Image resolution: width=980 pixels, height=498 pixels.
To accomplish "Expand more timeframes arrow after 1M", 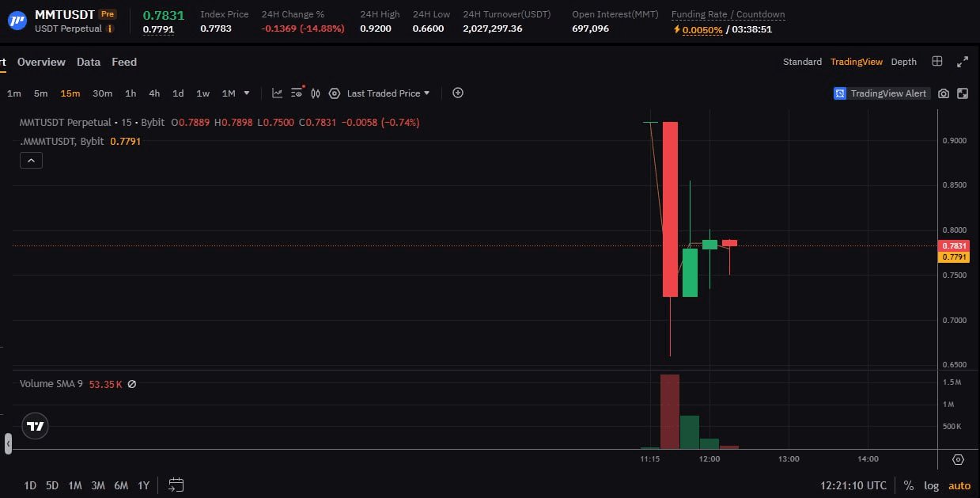I will 247,93.
